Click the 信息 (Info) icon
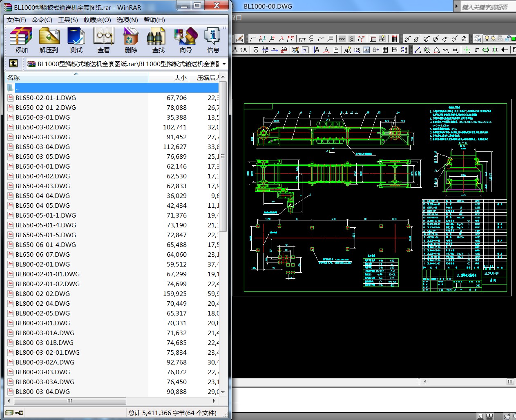 [213, 40]
